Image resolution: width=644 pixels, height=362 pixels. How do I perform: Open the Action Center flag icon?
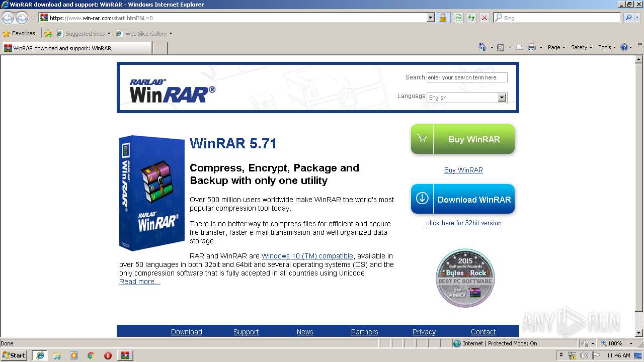coord(596,355)
